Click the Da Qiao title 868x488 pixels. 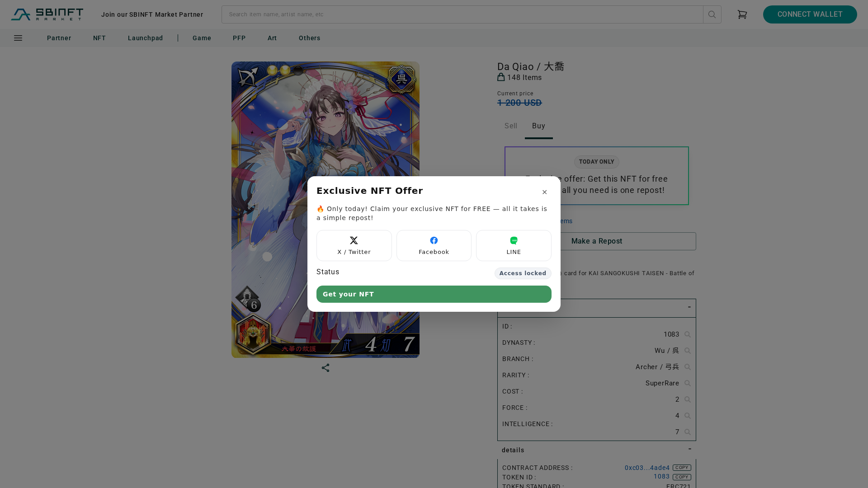(x=531, y=66)
